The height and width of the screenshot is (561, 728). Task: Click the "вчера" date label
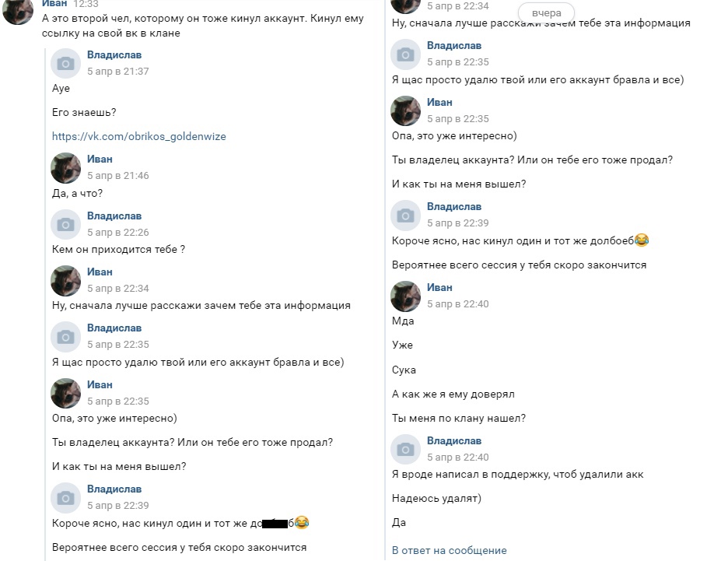click(x=547, y=13)
